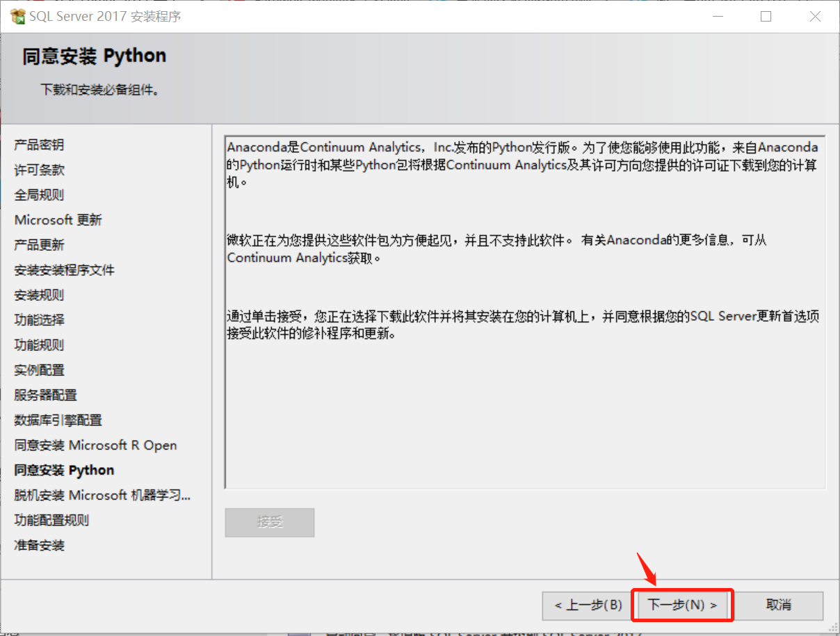Minimize the SQL Server setup window
Screen dimensions: 840x636
717,16
